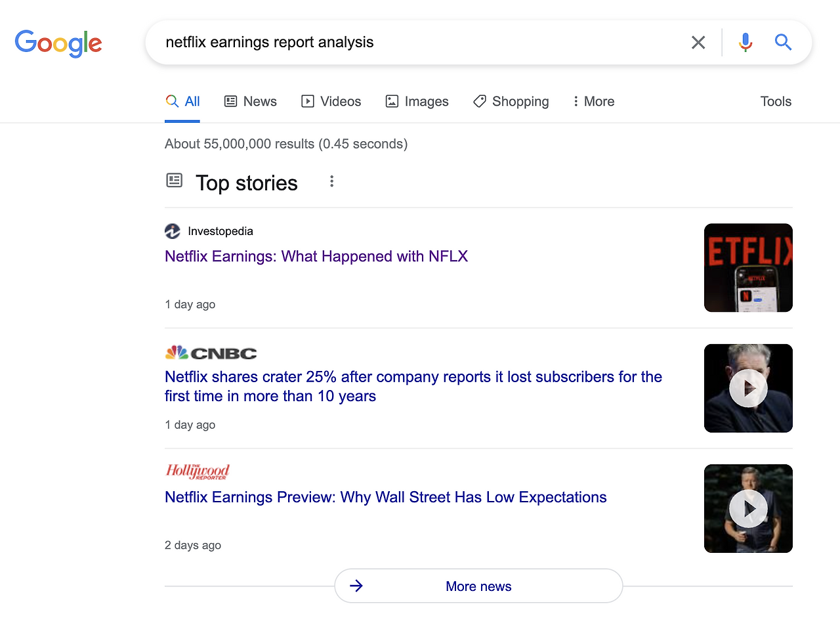Open Netflix Earnings: What Happened with NFLX
The height and width of the screenshot is (631, 840).
coord(316,256)
